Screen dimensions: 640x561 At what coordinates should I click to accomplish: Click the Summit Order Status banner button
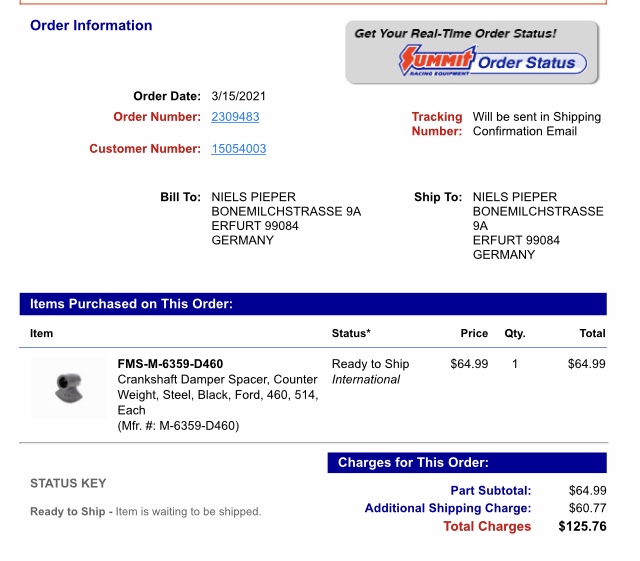click(471, 52)
